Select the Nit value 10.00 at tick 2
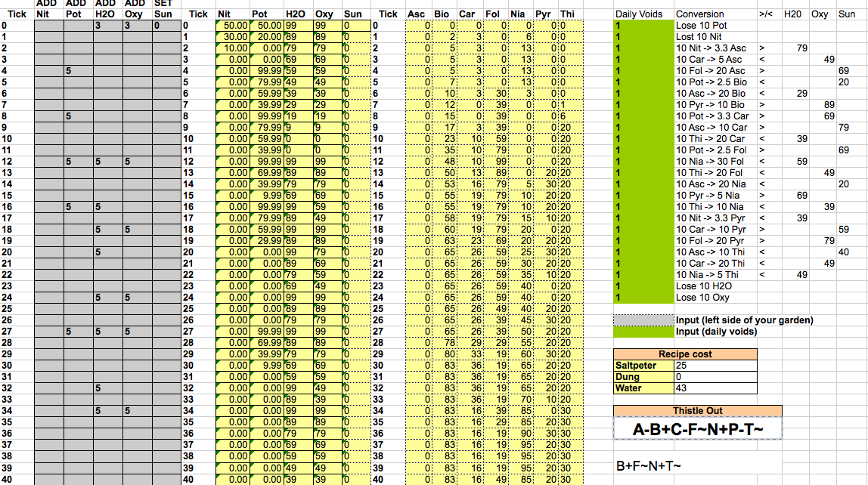 [x=233, y=48]
